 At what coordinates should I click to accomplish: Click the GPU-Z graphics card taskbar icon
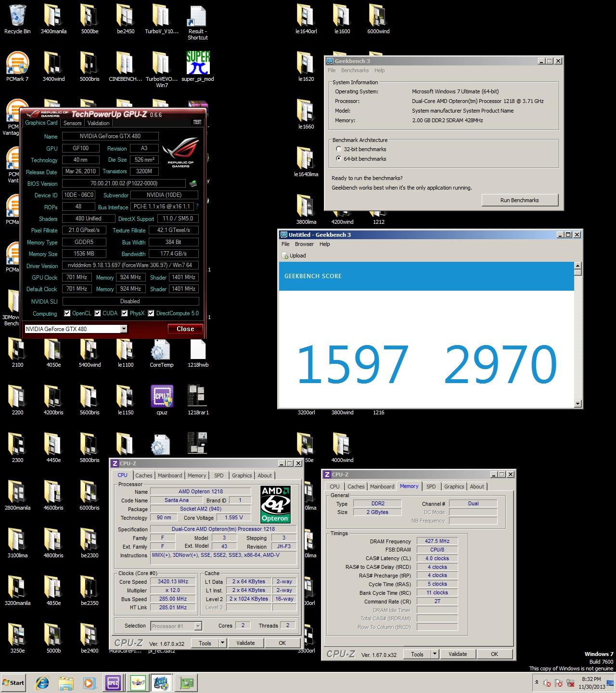coord(187,682)
